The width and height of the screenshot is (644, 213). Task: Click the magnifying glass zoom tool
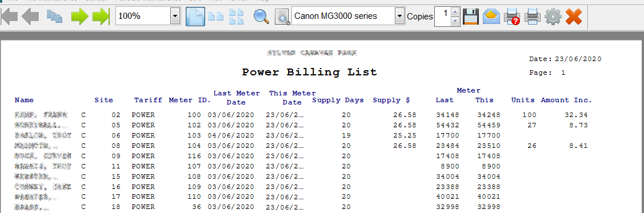pyautogui.click(x=261, y=17)
